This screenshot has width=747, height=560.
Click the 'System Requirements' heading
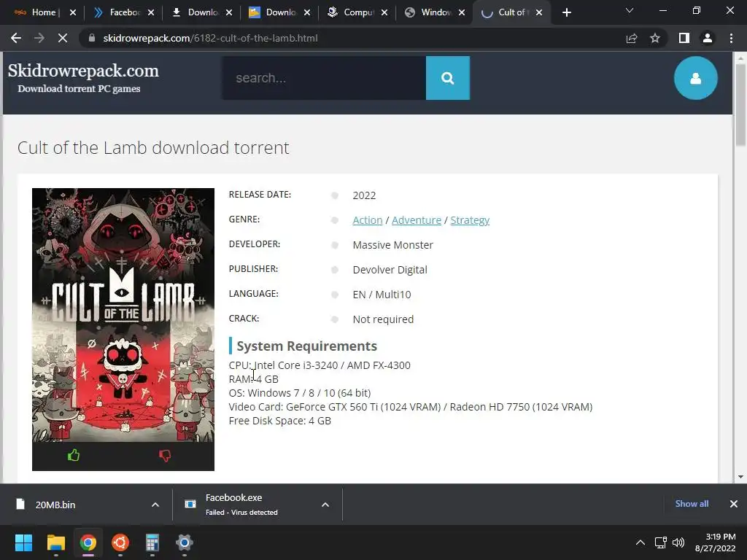(x=307, y=346)
